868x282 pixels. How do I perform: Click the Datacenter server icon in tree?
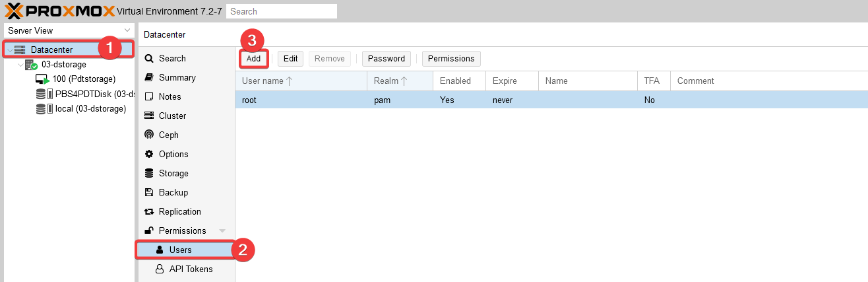tap(20, 50)
